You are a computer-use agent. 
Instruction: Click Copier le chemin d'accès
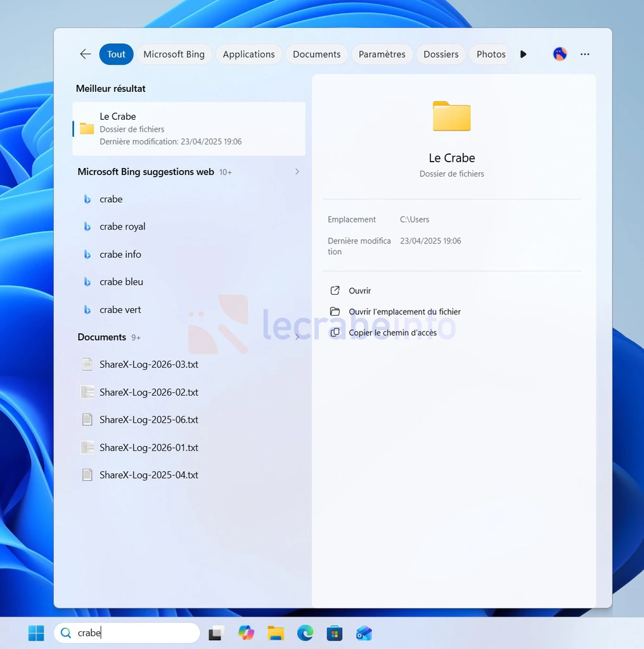(x=392, y=333)
